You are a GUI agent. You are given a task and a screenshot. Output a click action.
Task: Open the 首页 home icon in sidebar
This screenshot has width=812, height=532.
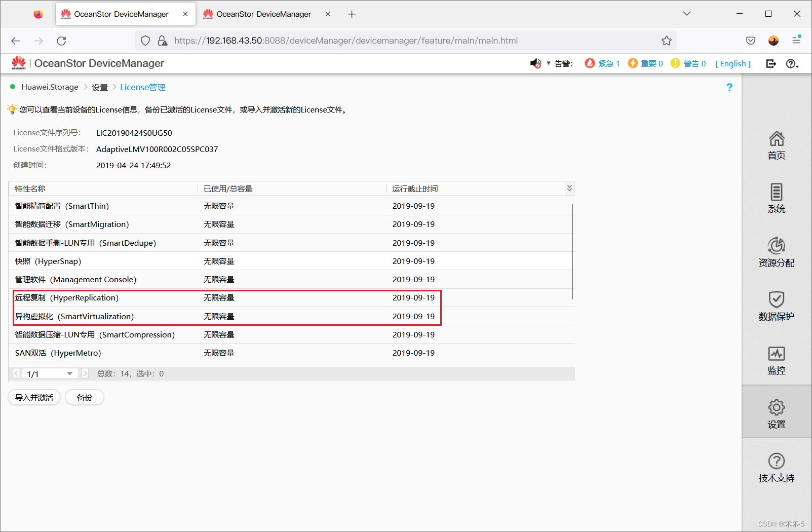point(776,145)
